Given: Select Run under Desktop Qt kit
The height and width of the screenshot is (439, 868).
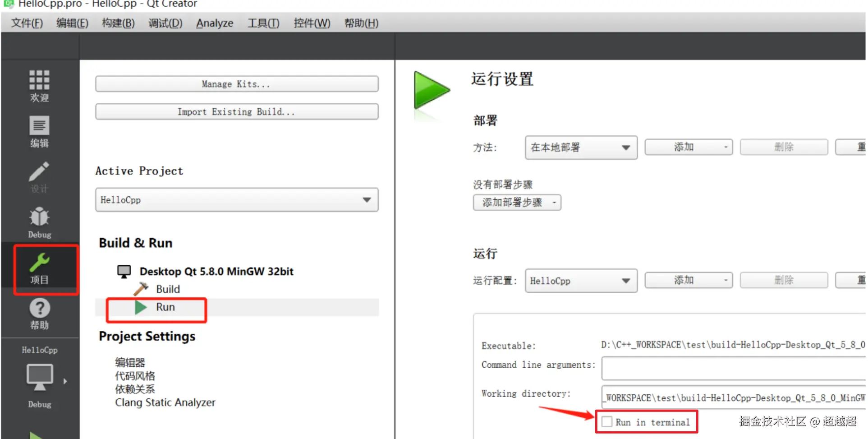Looking at the screenshot, I should click(165, 307).
